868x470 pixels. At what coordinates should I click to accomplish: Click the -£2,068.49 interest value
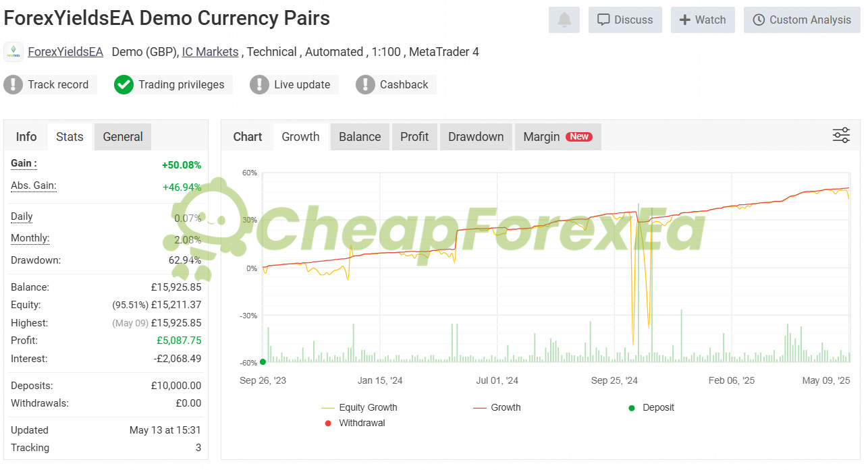[x=178, y=359]
